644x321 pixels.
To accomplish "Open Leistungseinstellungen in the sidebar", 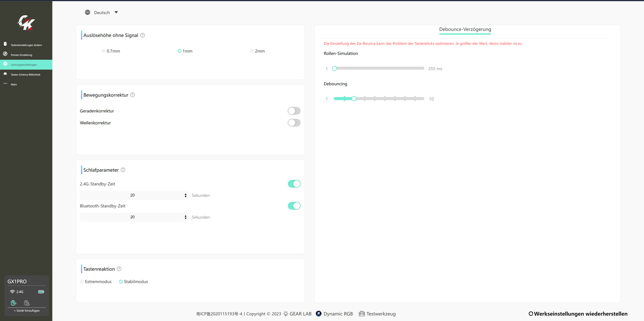I will (26, 65).
